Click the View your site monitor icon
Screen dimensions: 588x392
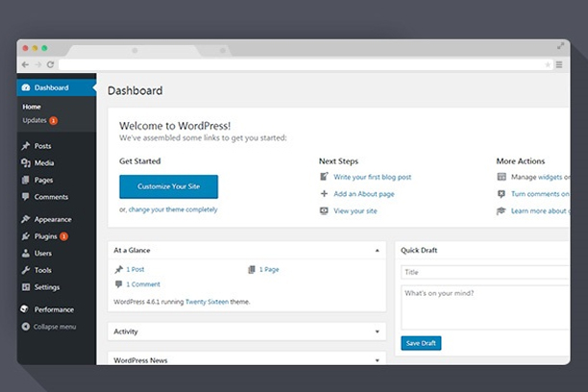click(324, 210)
